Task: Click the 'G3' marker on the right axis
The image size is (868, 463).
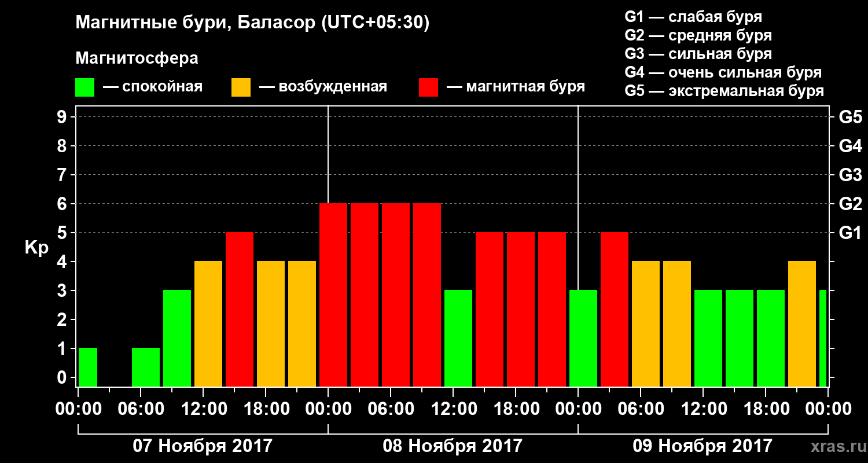Action: pos(850,175)
